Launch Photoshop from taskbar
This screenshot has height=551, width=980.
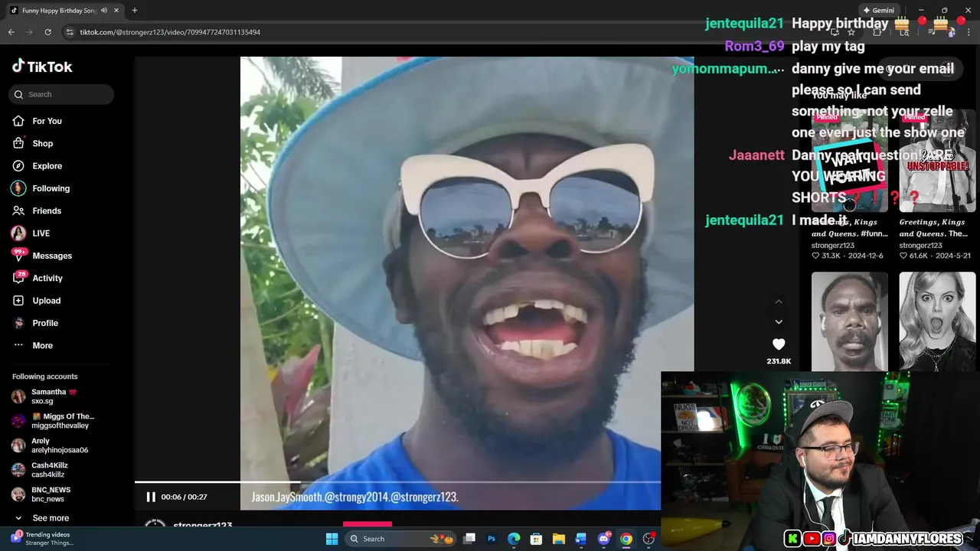(492, 539)
